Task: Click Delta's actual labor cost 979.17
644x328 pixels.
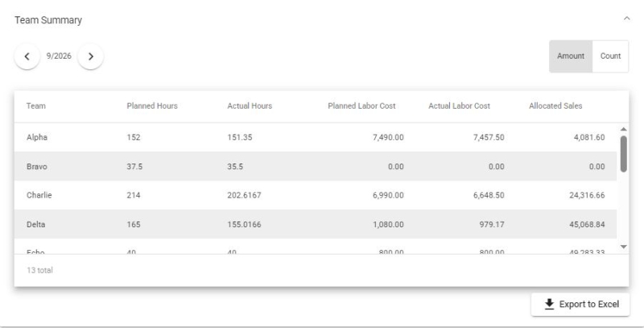Action: point(492,224)
